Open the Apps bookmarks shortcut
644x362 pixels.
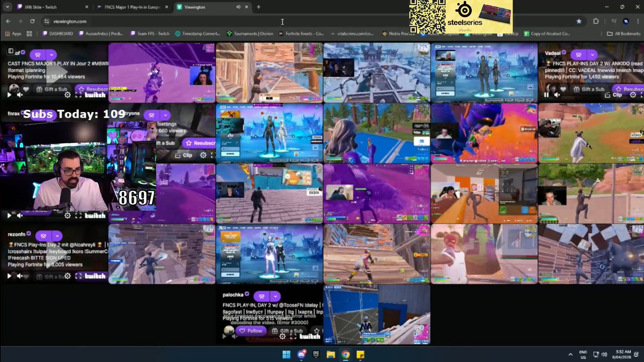(13, 33)
